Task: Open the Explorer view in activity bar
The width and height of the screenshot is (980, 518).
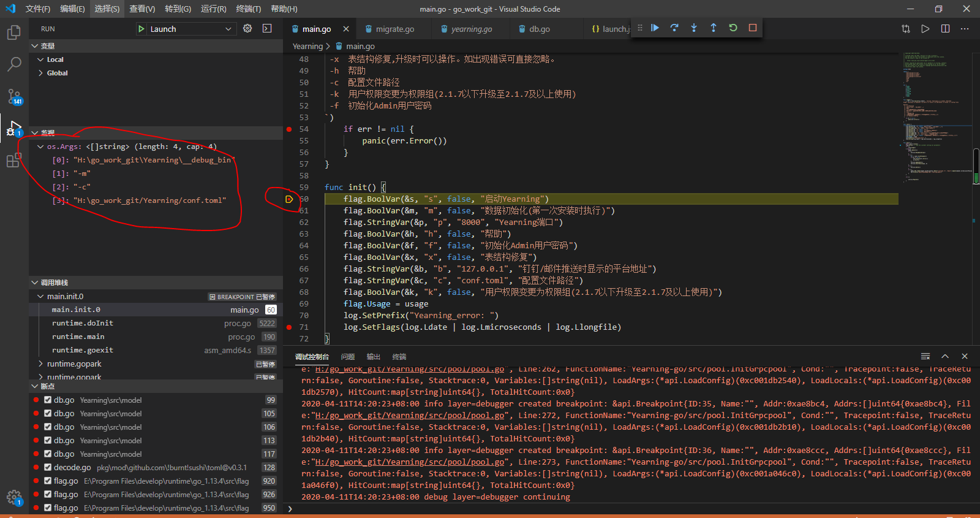Action: point(13,32)
